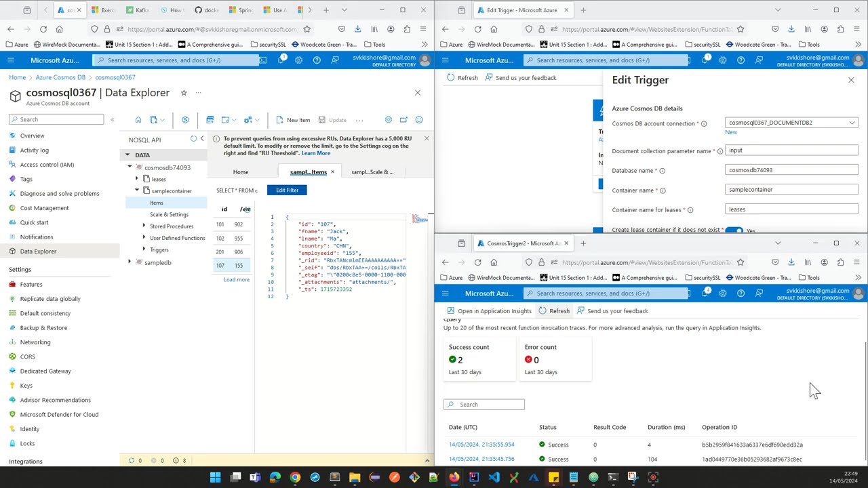Dismiss the RU limit notification banner
868x488 pixels.
click(x=426, y=138)
